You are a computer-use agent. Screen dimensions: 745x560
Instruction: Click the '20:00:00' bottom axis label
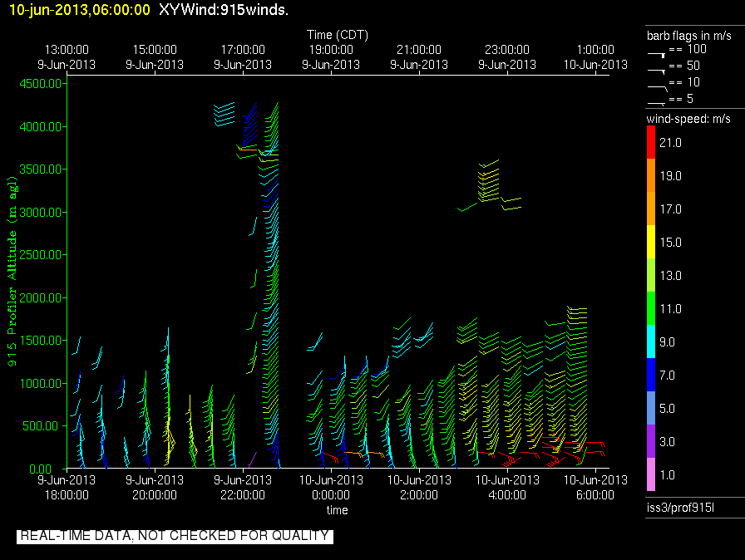155,495
